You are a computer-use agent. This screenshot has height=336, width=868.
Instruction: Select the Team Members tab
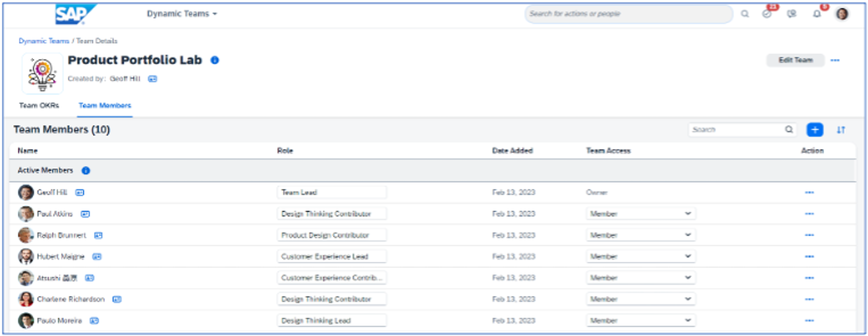coord(105,106)
